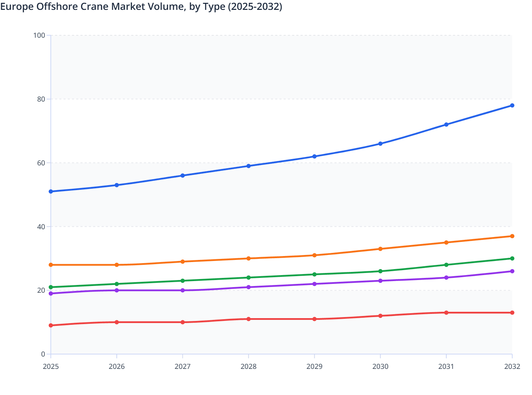Click the purple line's 2027 data point

(183, 290)
